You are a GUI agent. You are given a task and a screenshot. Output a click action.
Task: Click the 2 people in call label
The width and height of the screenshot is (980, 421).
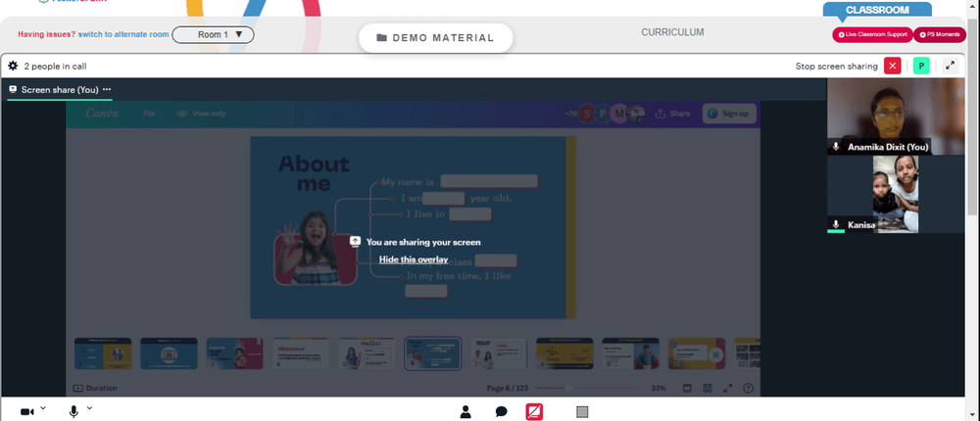click(x=55, y=66)
